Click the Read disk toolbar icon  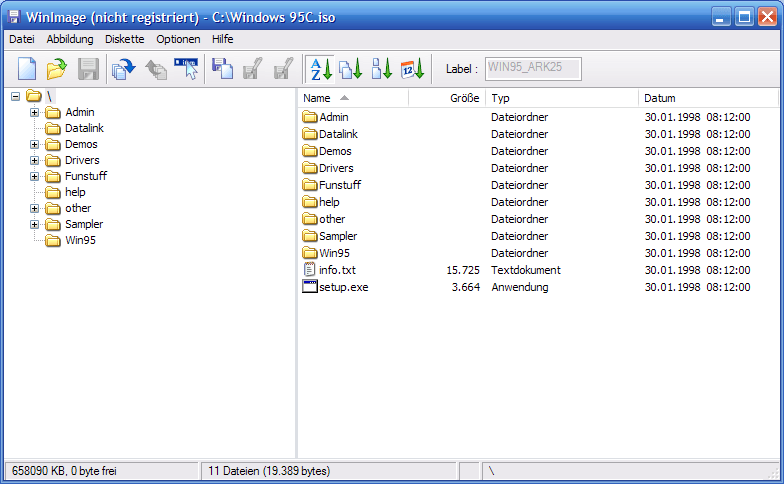click(124, 68)
